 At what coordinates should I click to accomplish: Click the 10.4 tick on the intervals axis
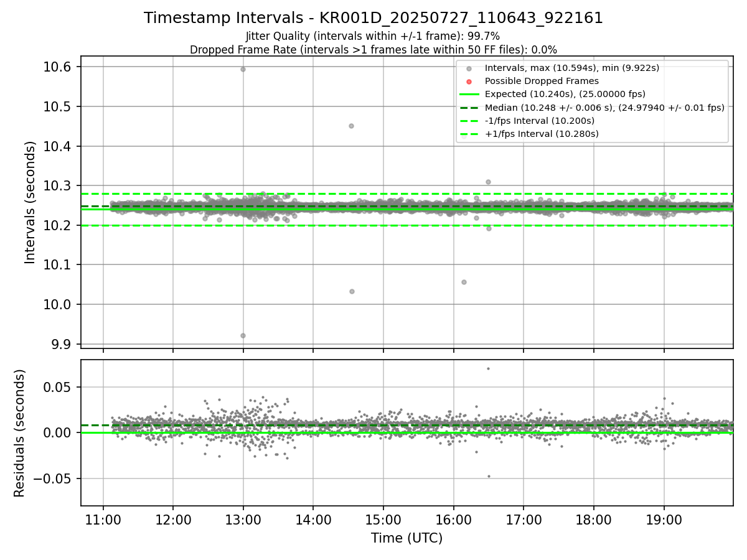pyautogui.click(x=59, y=146)
